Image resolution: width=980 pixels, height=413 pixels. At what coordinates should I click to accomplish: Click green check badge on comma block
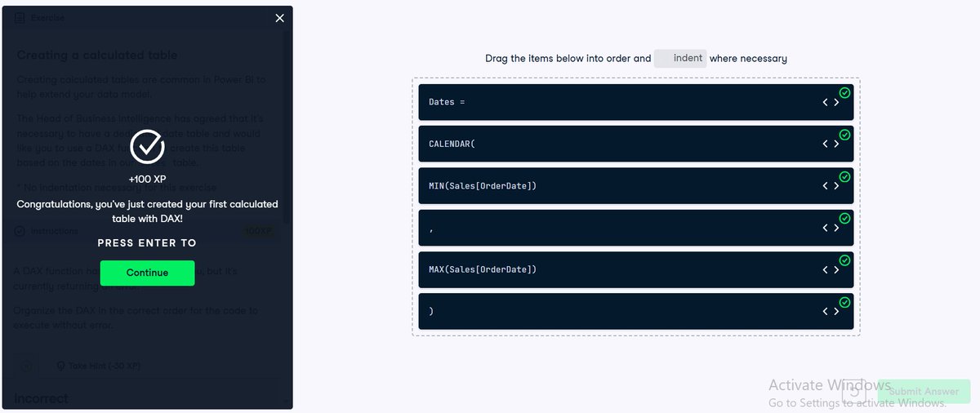844,218
